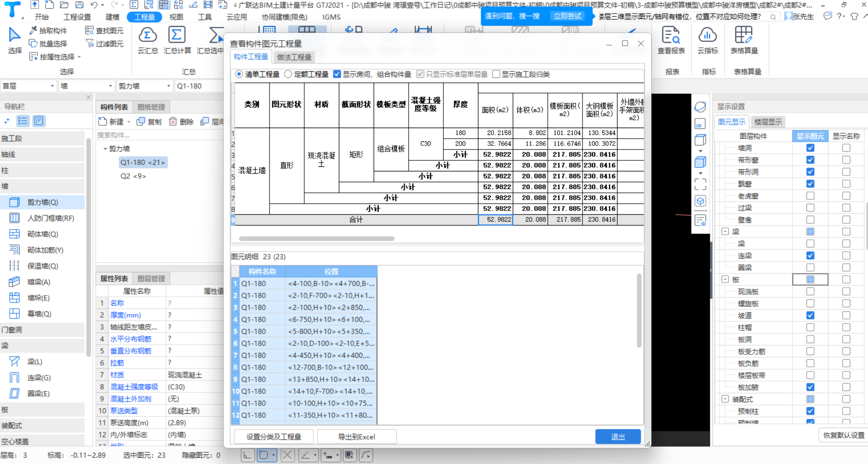The width and height of the screenshot is (868, 464).
Task: Collapse the 板 layer group
Action: coord(725,279)
